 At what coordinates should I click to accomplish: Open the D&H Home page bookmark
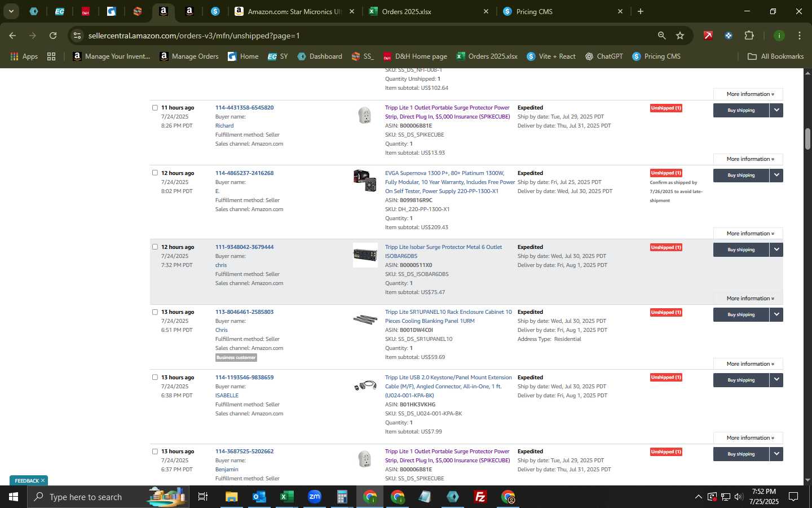click(415, 56)
